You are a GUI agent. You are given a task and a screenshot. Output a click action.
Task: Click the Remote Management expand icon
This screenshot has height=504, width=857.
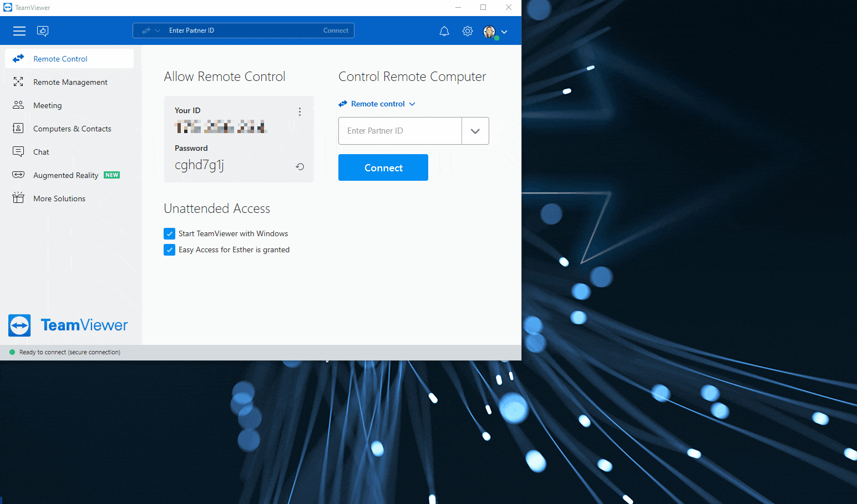tap(18, 82)
